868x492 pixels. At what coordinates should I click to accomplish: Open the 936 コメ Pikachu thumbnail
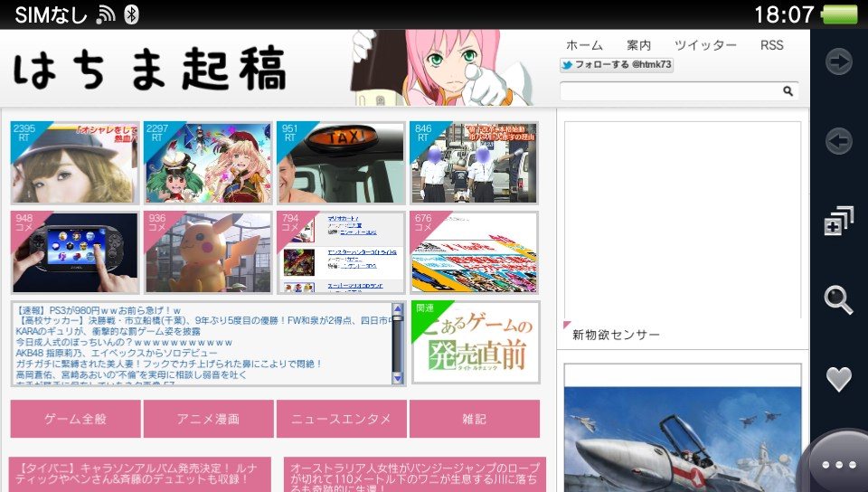point(208,252)
